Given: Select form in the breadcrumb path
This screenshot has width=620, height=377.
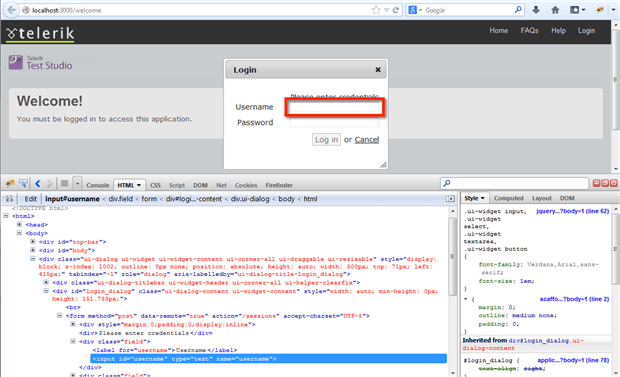Looking at the screenshot, I should 149,199.
